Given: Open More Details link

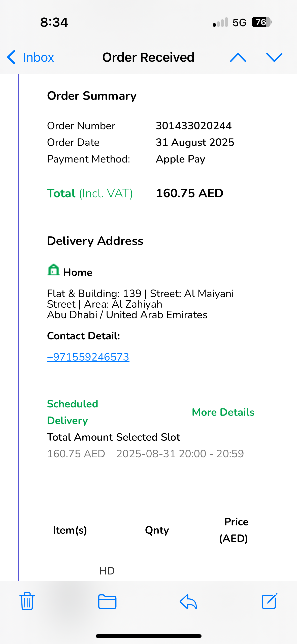Looking at the screenshot, I should click(223, 412).
